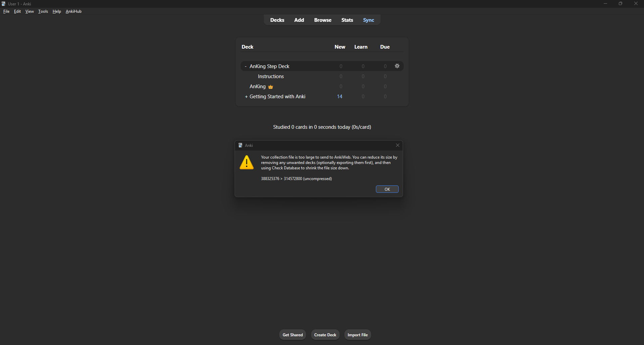Click the 14 new cards count
This screenshot has width=644, height=345.
point(340,97)
